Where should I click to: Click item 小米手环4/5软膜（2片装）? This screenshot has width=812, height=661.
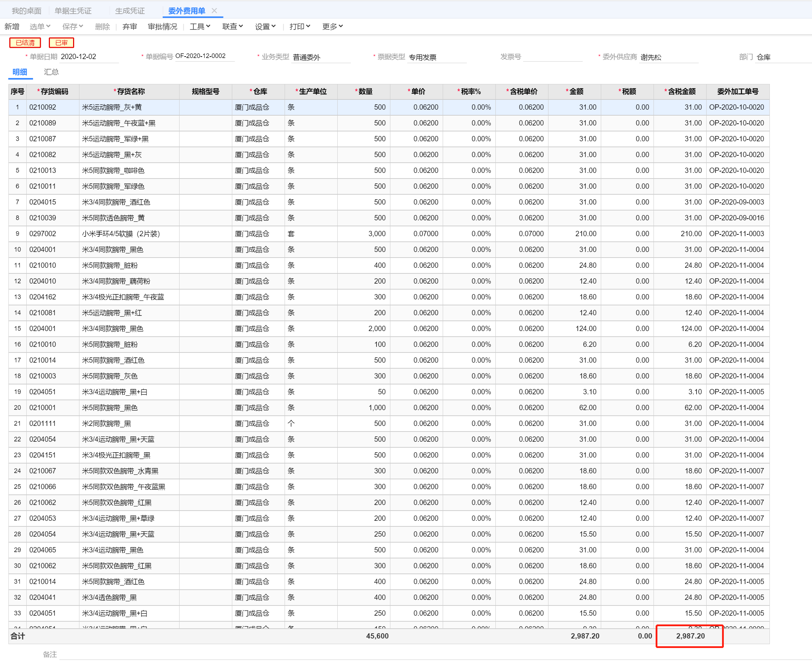121,234
